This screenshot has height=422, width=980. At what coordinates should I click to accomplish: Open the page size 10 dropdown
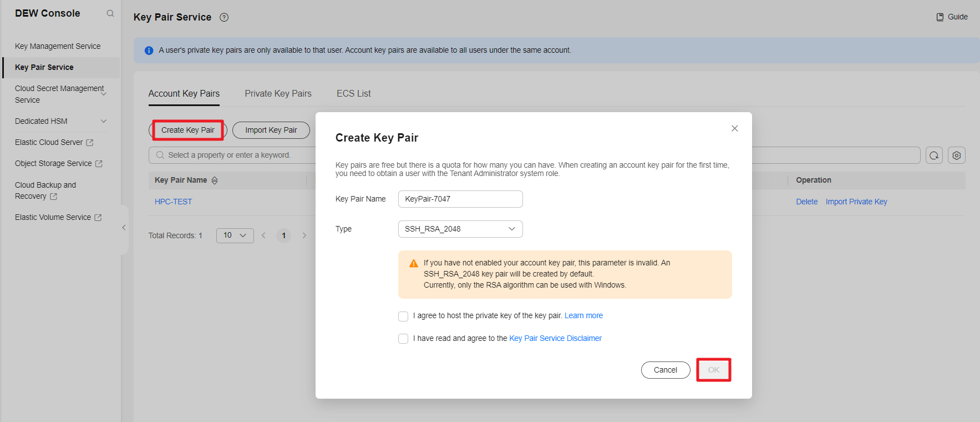tap(235, 235)
